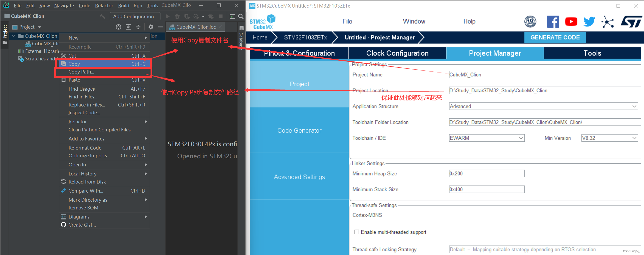Enable multi-threaded support checkbox
Image resolution: width=644 pixels, height=255 pixels.
(x=357, y=232)
